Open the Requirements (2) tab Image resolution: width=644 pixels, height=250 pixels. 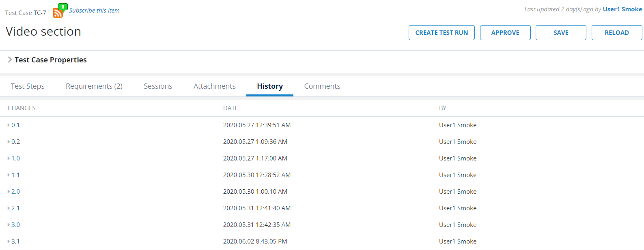point(94,86)
